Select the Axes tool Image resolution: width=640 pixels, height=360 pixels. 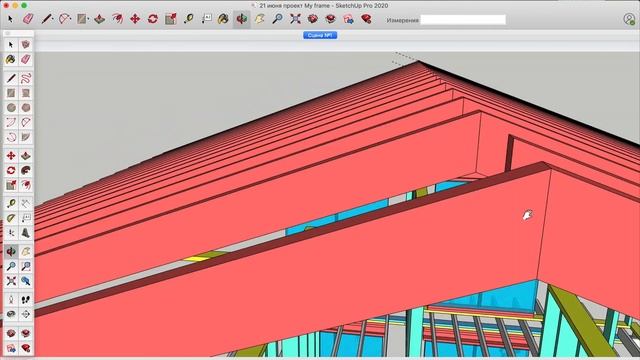point(11,233)
